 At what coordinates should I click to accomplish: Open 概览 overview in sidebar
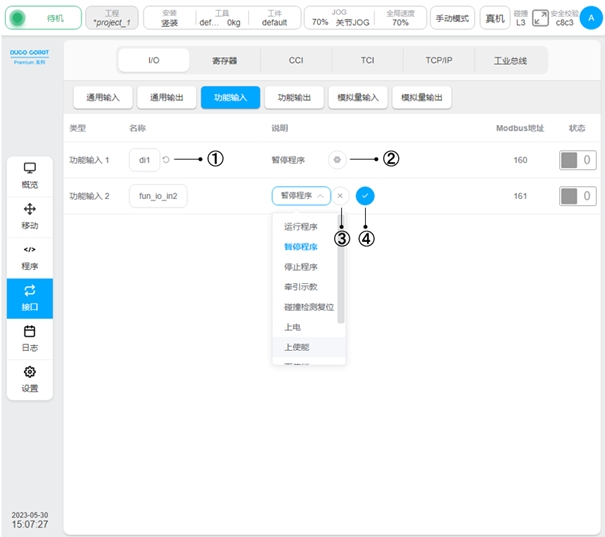29,175
